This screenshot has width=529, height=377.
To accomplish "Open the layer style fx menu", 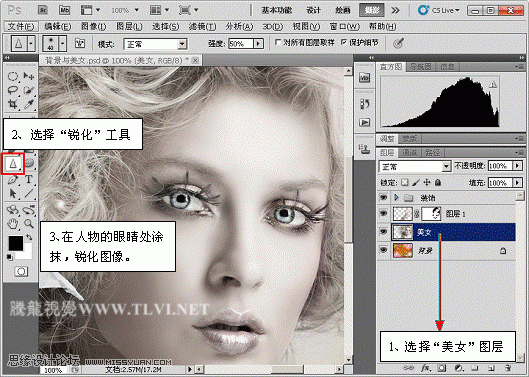I will pyautogui.click(x=426, y=368).
